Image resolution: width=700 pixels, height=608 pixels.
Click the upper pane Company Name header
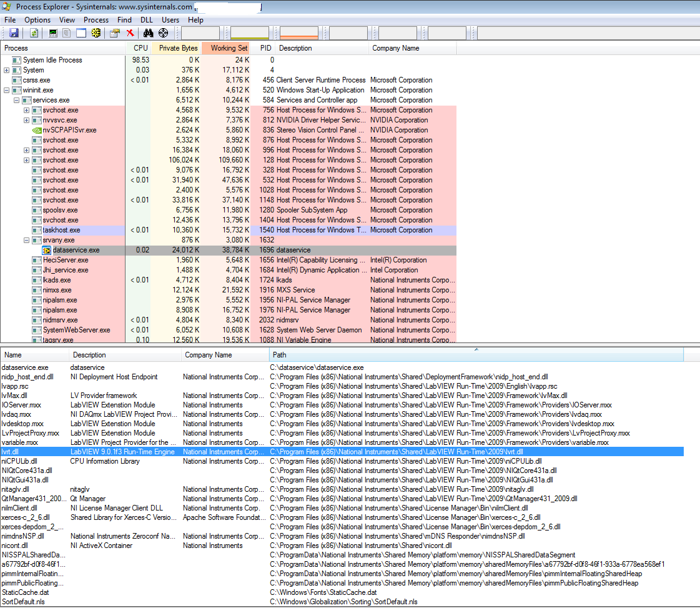(412, 48)
